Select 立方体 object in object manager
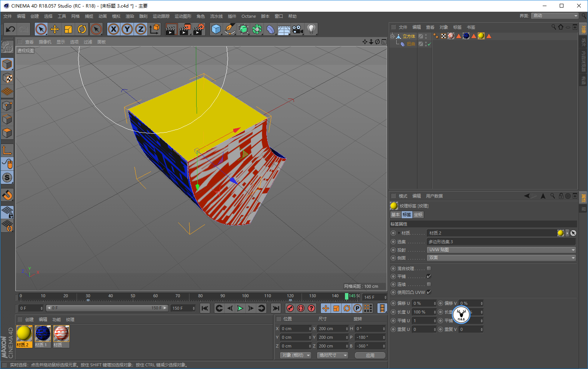588x369 pixels. (409, 36)
